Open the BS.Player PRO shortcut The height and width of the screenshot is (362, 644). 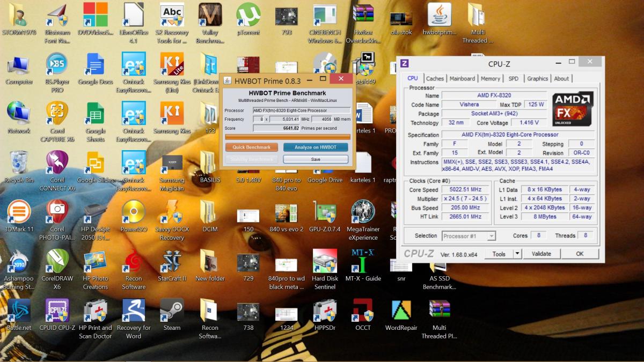[x=57, y=72]
